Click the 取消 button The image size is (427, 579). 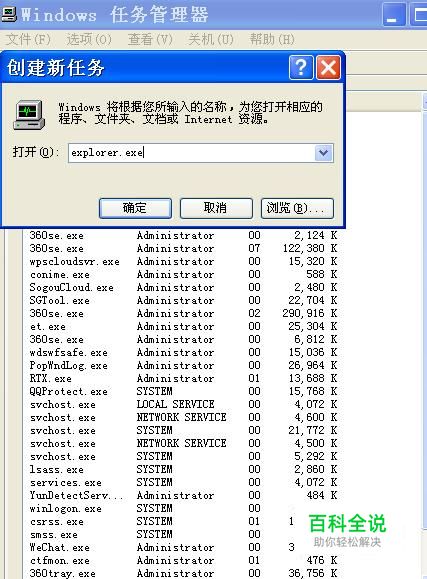pyautogui.click(x=216, y=208)
